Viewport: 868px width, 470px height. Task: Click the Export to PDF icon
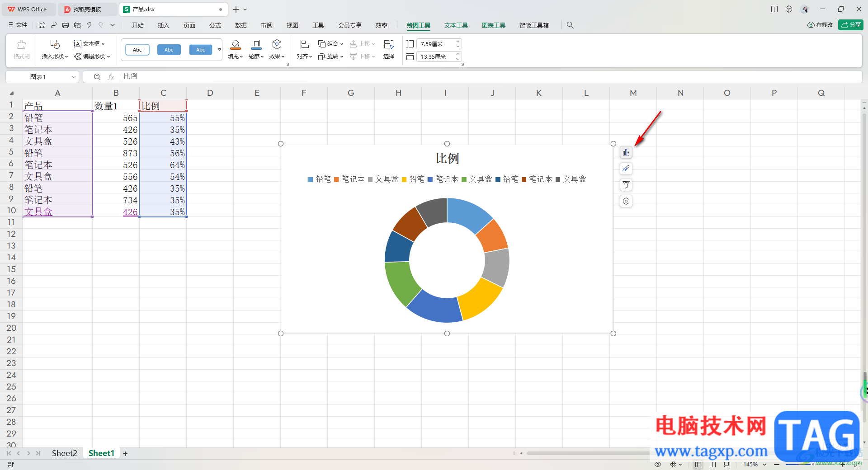pyautogui.click(x=54, y=25)
